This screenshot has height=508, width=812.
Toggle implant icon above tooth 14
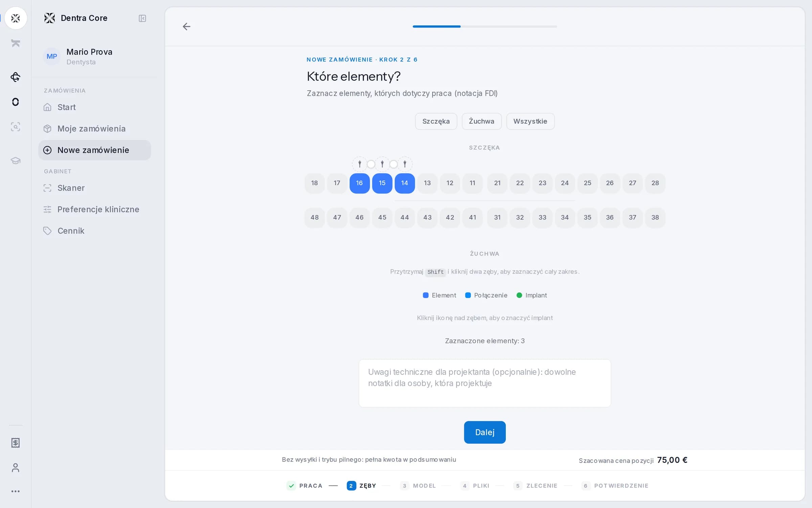coord(405,164)
